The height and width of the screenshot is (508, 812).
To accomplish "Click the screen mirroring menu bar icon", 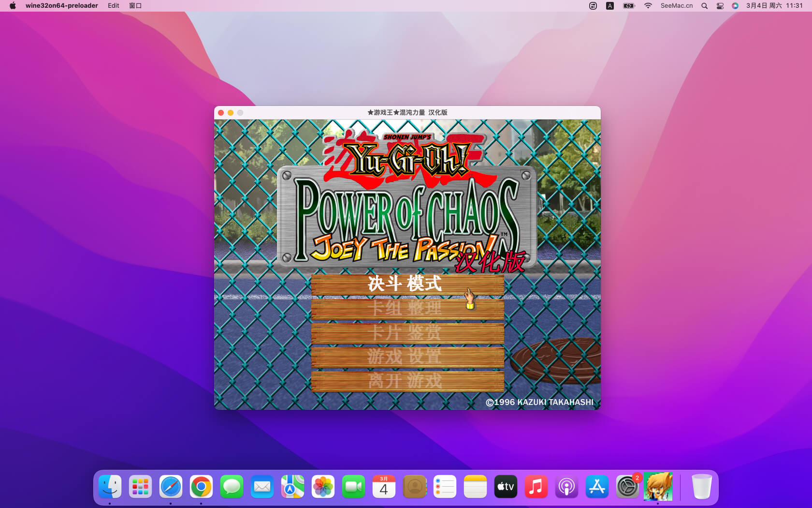I will tap(593, 6).
